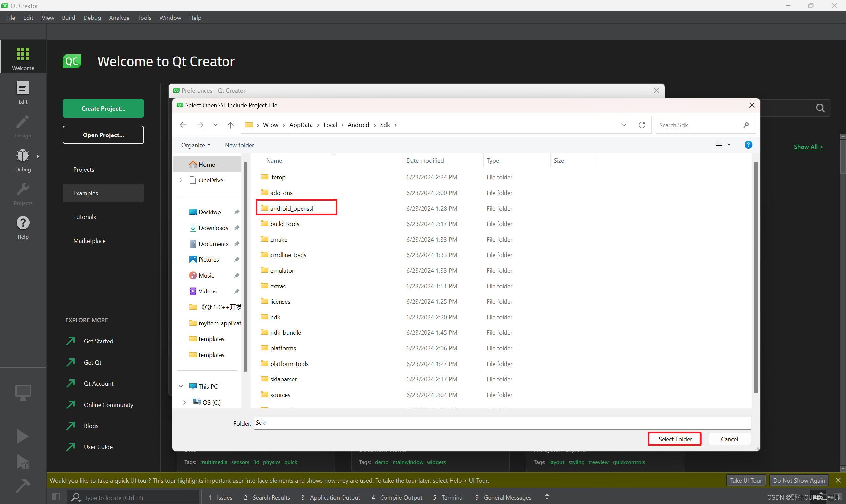Click the Qt Creator Welcome icon
Viewport: 846px width, 504px height.
pos(22,54)
